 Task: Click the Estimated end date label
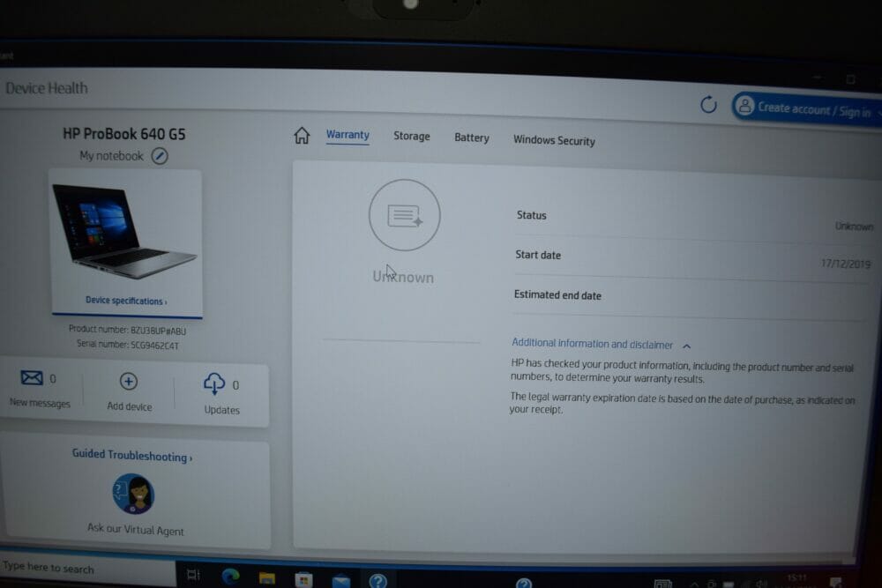[x=557, y=295]
